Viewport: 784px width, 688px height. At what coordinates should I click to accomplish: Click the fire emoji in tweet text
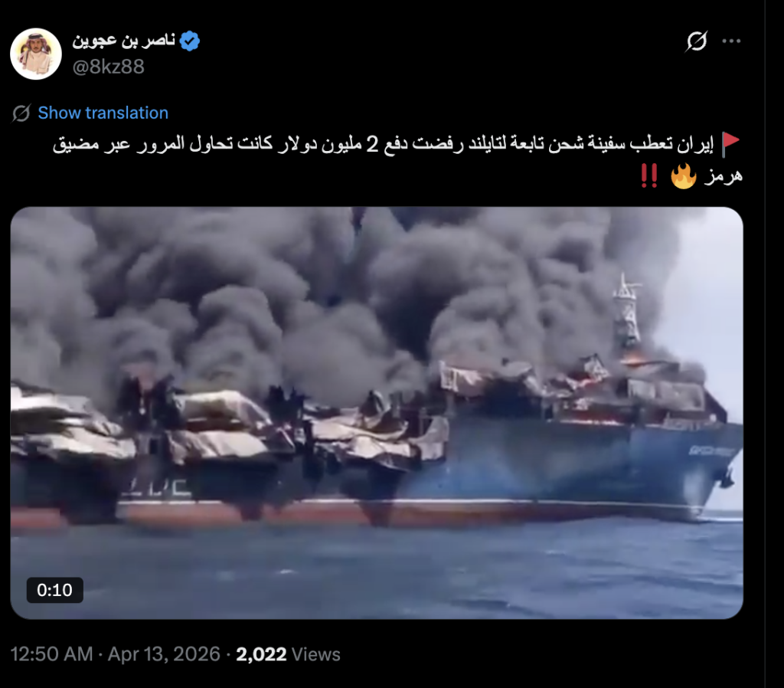click(684, 176)
